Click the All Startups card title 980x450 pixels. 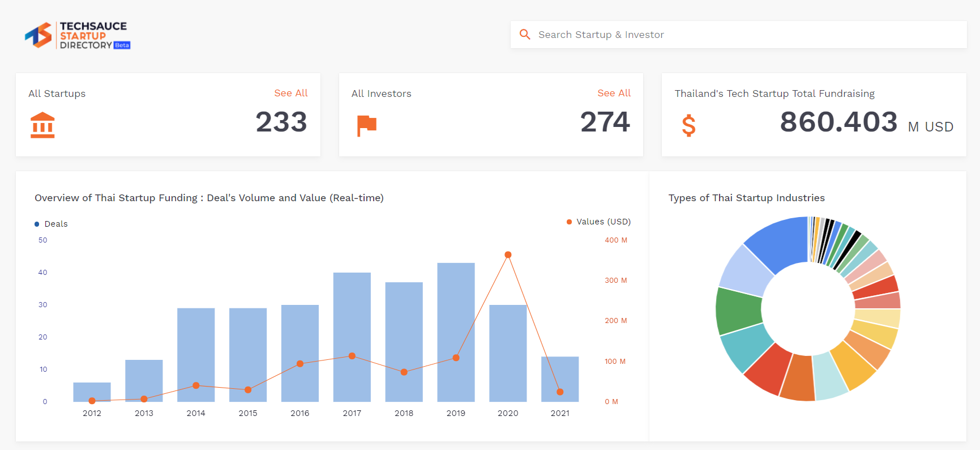57,94
